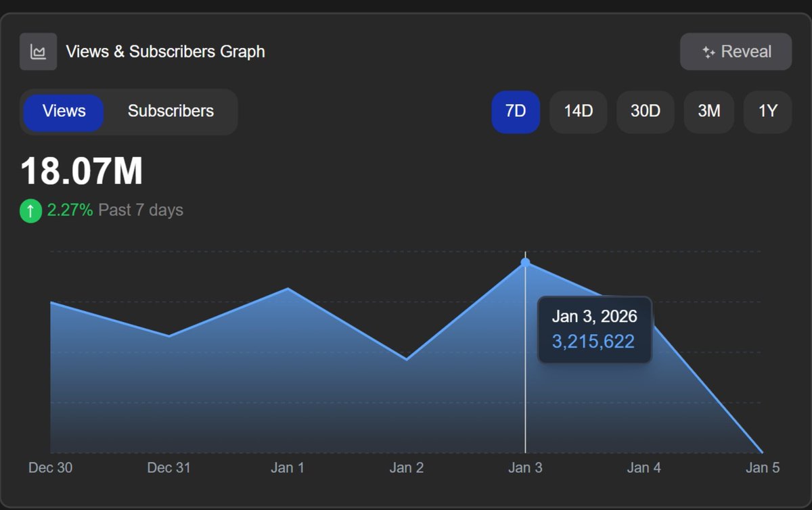
Task: Select the 14D time range
Action: (x=579, y=112)
